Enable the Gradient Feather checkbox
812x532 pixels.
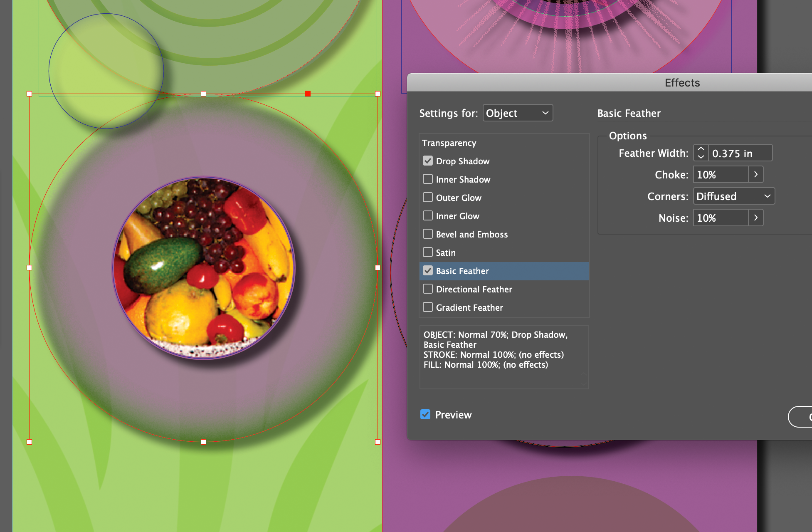(x=428, y=307)
